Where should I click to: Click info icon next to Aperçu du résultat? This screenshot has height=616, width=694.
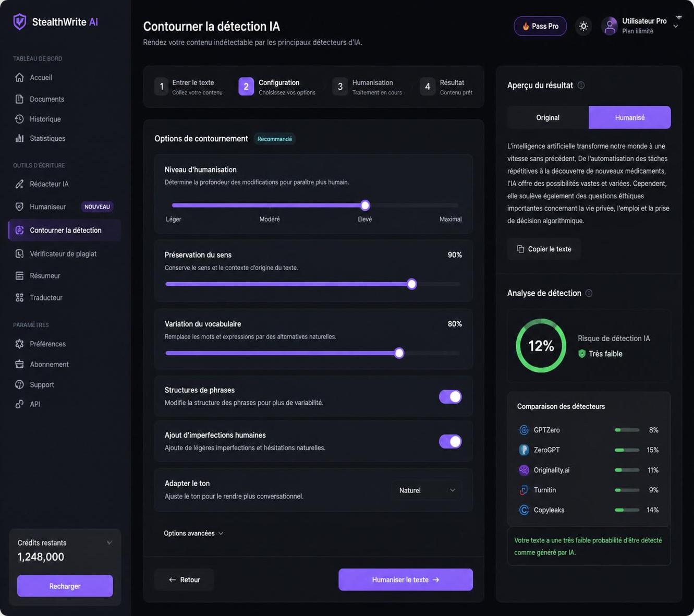pos(581,85)
